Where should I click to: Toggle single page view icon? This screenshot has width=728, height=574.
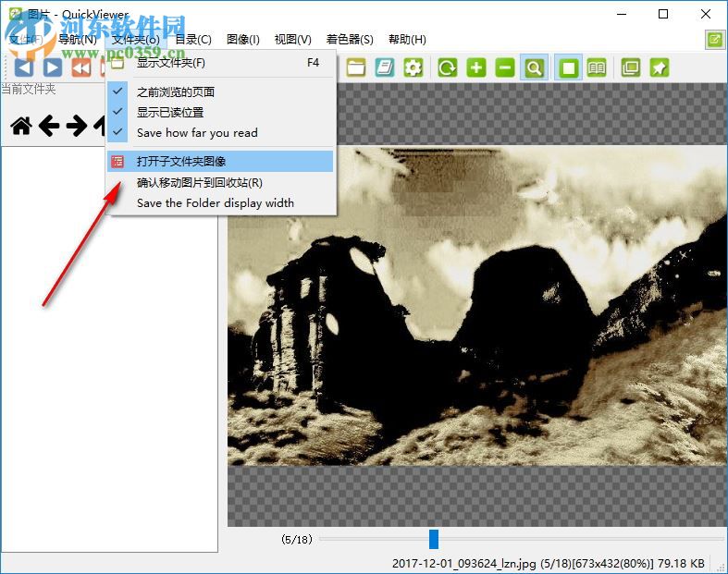[568, 67]
